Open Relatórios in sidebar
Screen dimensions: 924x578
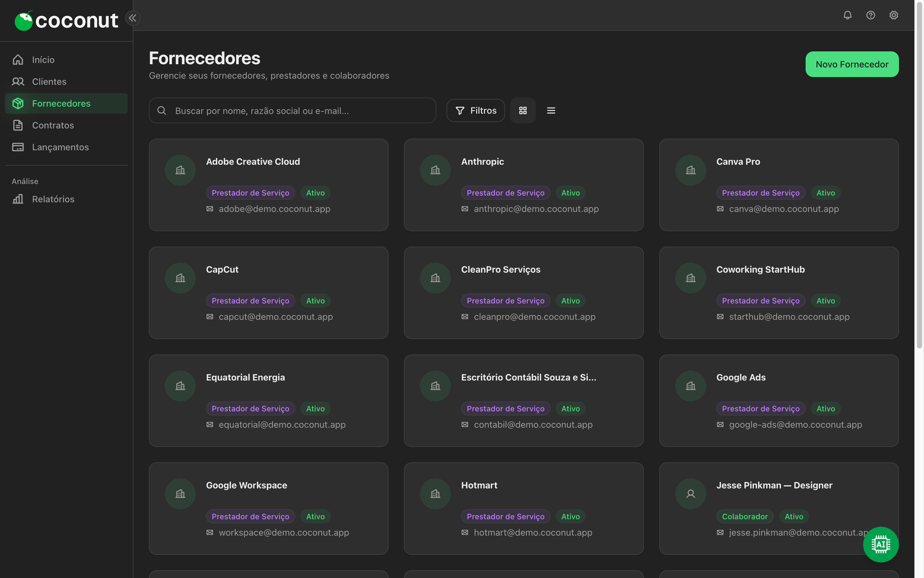tap(66, 199)
